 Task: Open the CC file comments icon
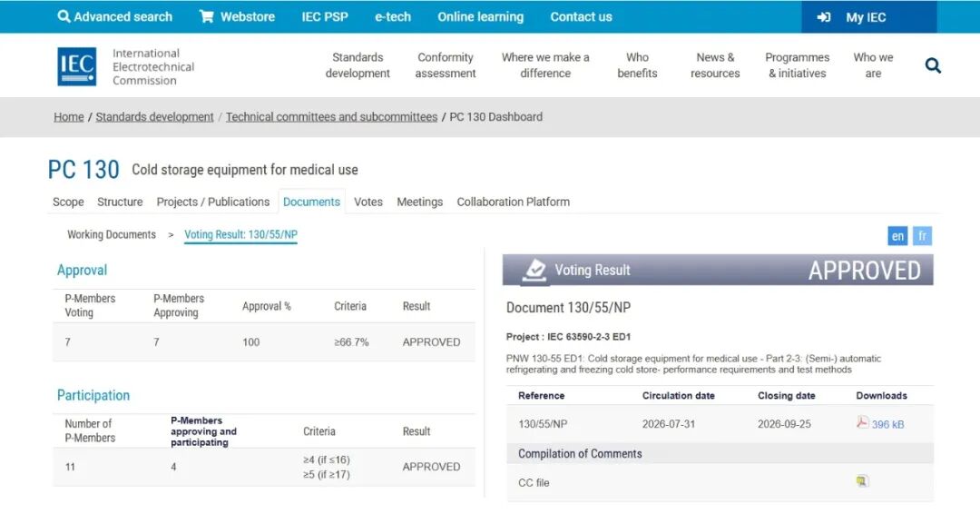(x=863, y=481)
